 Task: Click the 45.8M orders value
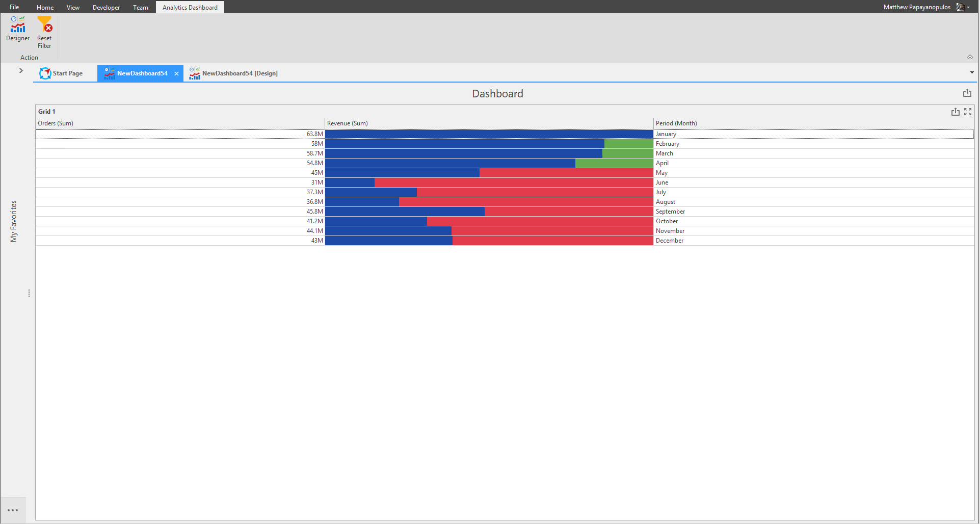click(314, 212)
